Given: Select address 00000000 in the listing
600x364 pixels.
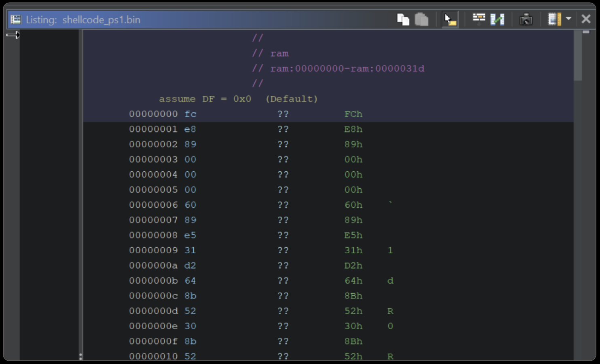Looking at the screenshot, I should click(x=153, y=114).
